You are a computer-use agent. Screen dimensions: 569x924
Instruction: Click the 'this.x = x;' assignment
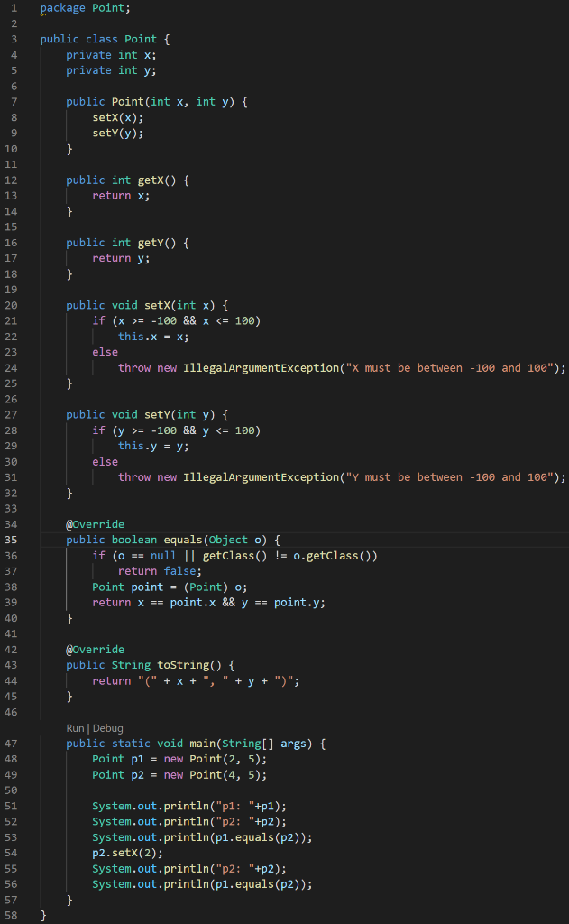(153, 337)
